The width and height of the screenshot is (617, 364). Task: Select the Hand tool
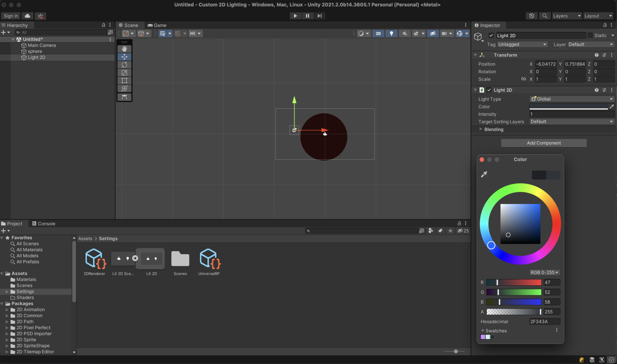tap(124, 49)
